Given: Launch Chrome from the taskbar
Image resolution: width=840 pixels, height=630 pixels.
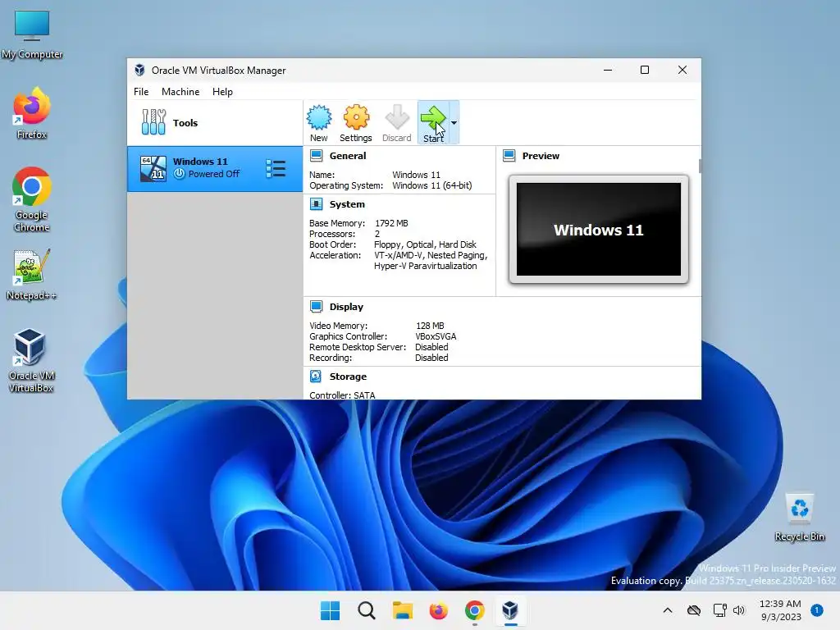Looking at the screenshot, I should [475, 610].
